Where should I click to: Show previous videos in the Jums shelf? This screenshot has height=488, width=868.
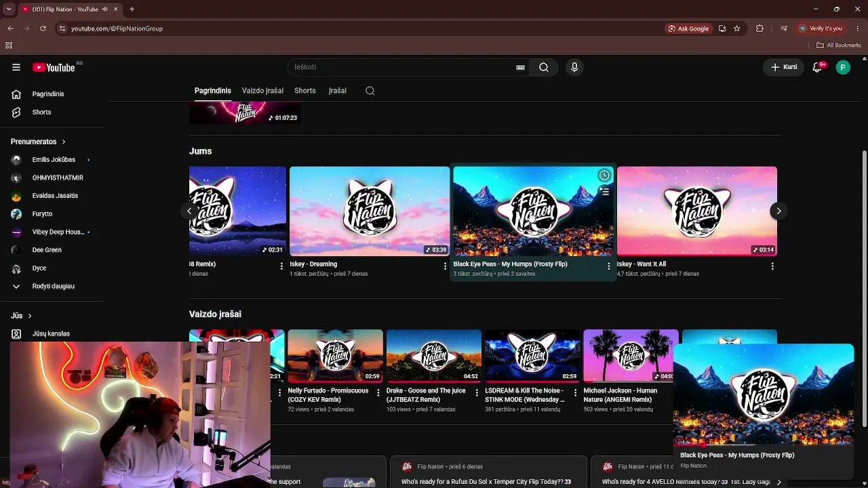(x=190, y=211)
